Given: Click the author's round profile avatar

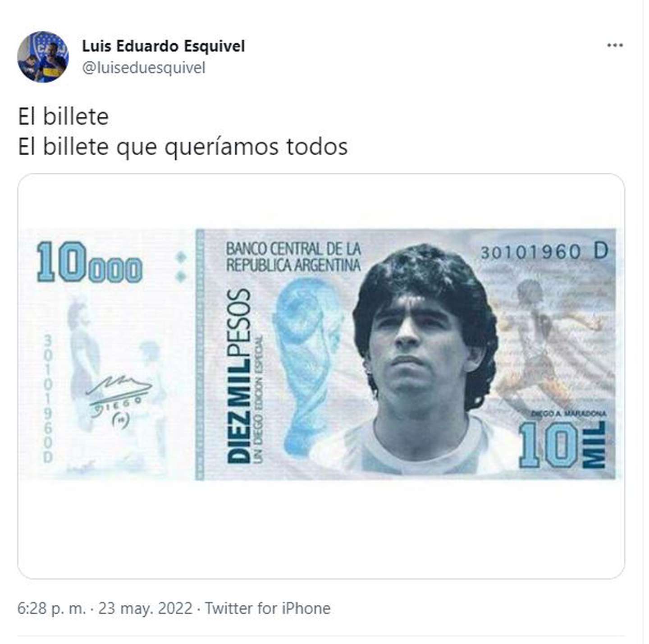Looking at the screenshot, I should [x=43, y=57].
